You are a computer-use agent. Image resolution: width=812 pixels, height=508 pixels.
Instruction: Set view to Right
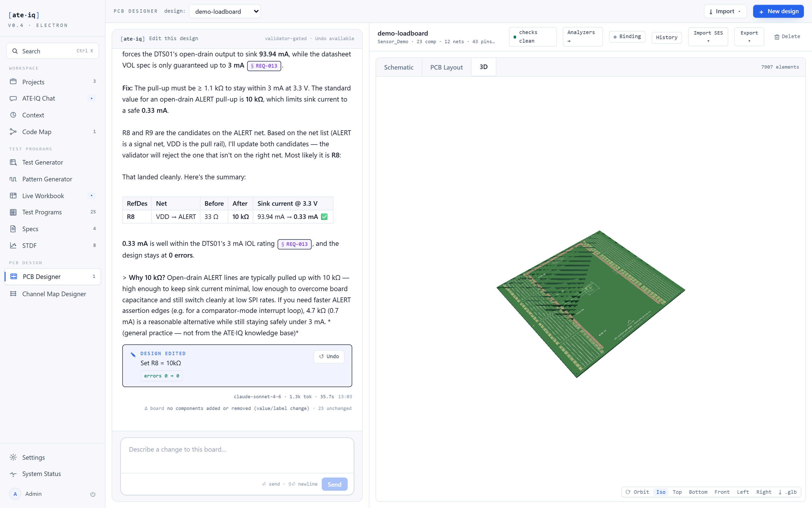point(764,492)
